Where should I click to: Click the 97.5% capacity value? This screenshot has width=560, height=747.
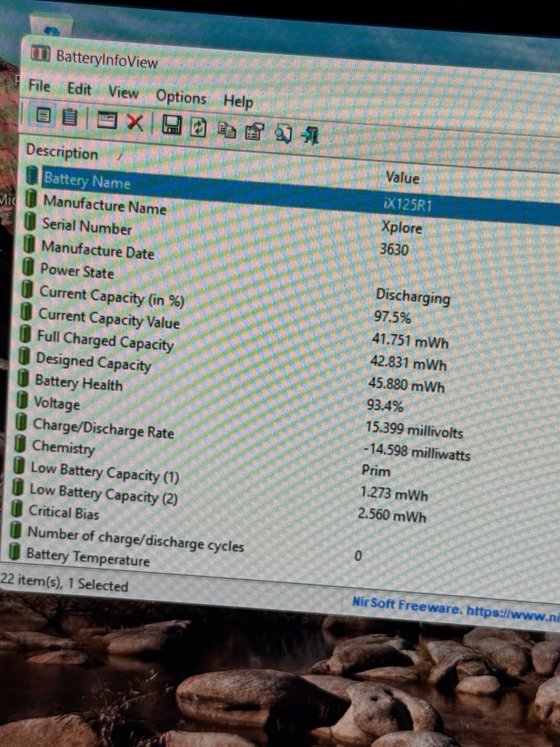tap(392, 317)
